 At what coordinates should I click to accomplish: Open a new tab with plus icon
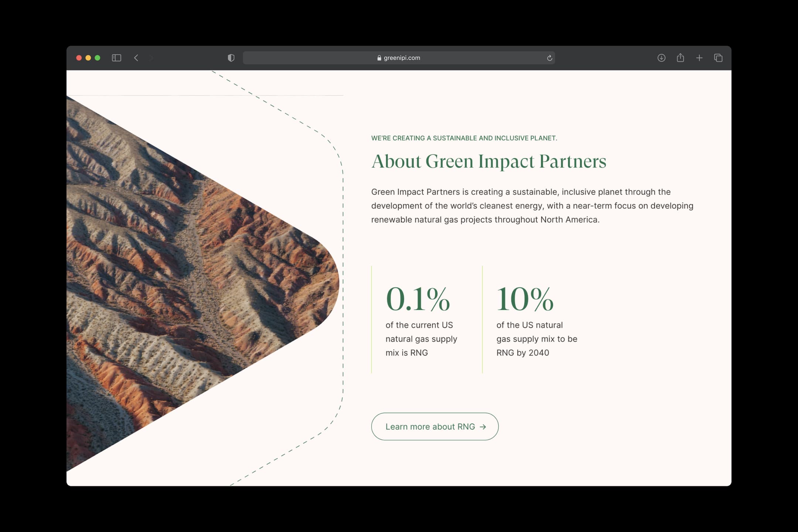click(x=699, y=58)
